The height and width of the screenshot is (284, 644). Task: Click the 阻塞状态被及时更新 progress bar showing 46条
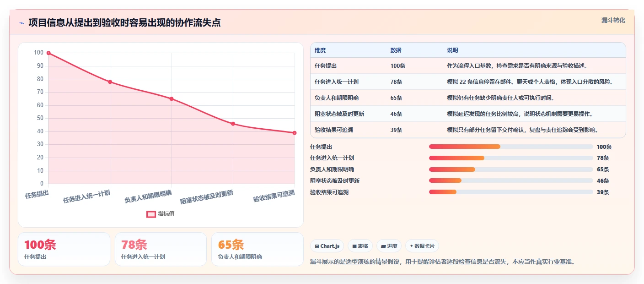511,181
